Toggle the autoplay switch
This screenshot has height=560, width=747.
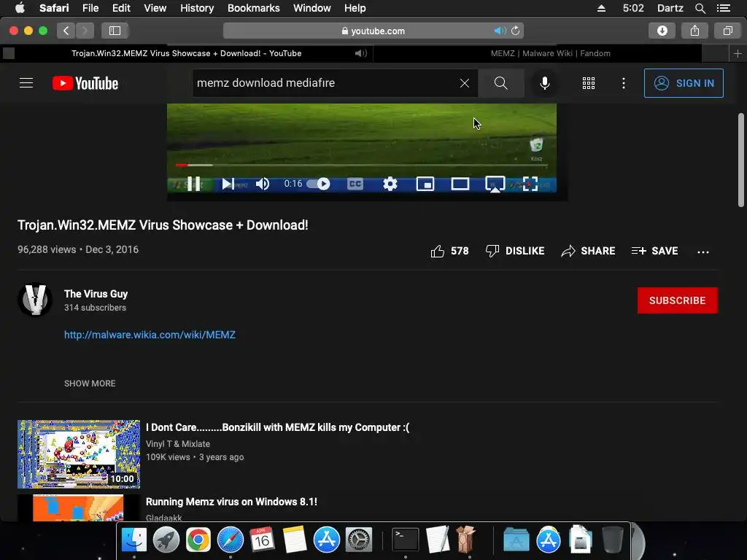point(319,184)
